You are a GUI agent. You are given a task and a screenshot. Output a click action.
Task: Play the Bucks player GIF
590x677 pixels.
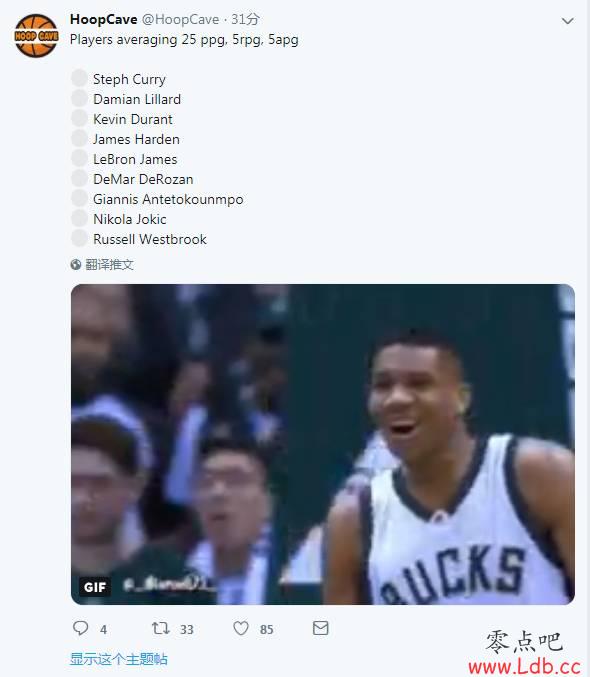click(x=323, y=444)
